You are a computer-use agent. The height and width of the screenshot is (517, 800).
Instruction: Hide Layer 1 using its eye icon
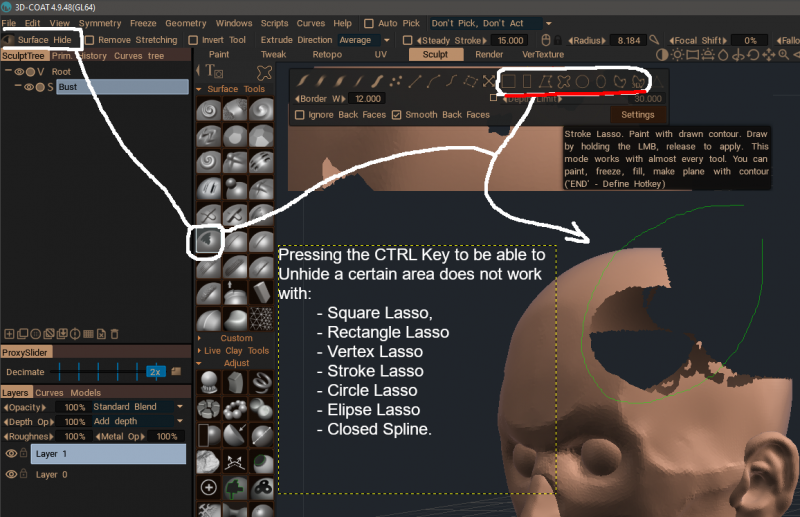tap(13, 453)
